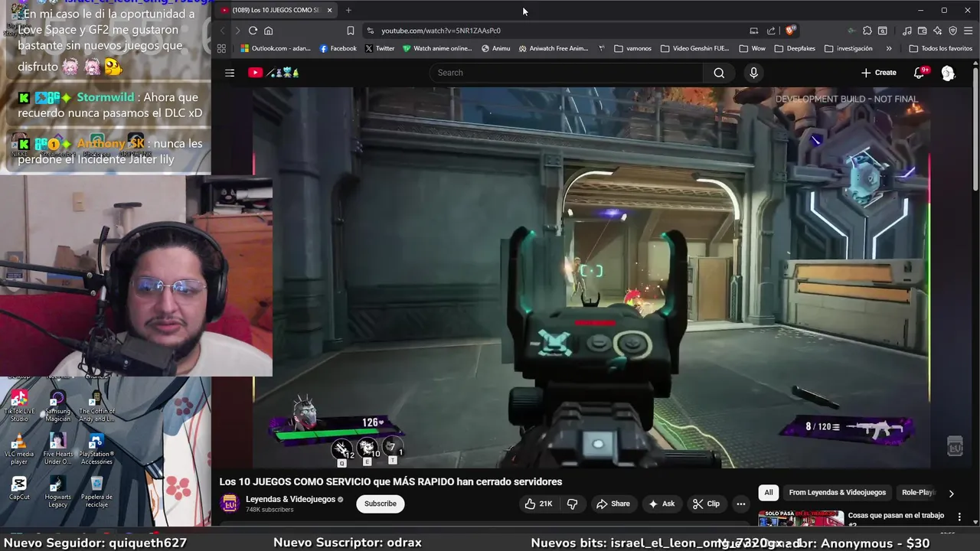This screenshot has width=980, height=551.
Task: Open the browser main menu icon
Action: 968,31
